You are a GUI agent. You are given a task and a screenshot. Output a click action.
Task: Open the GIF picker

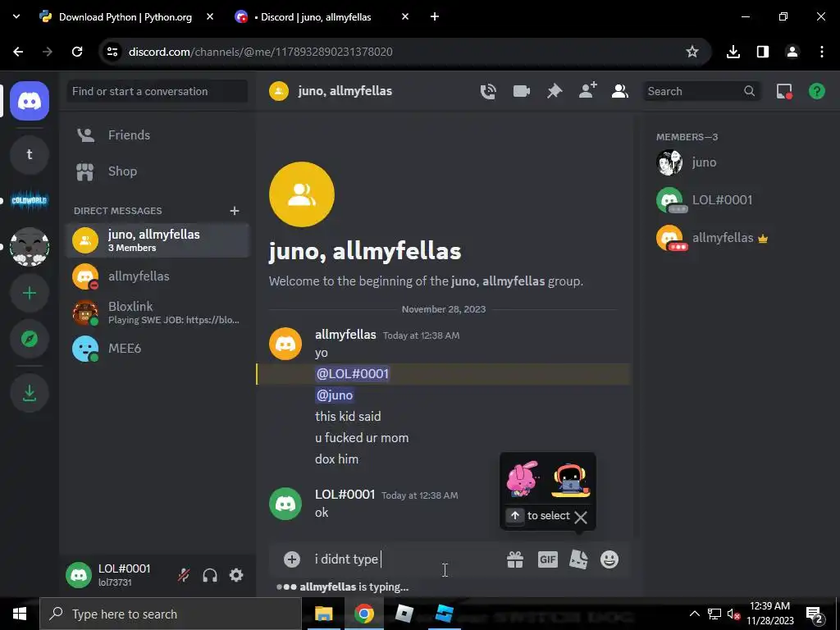(547, 559)
